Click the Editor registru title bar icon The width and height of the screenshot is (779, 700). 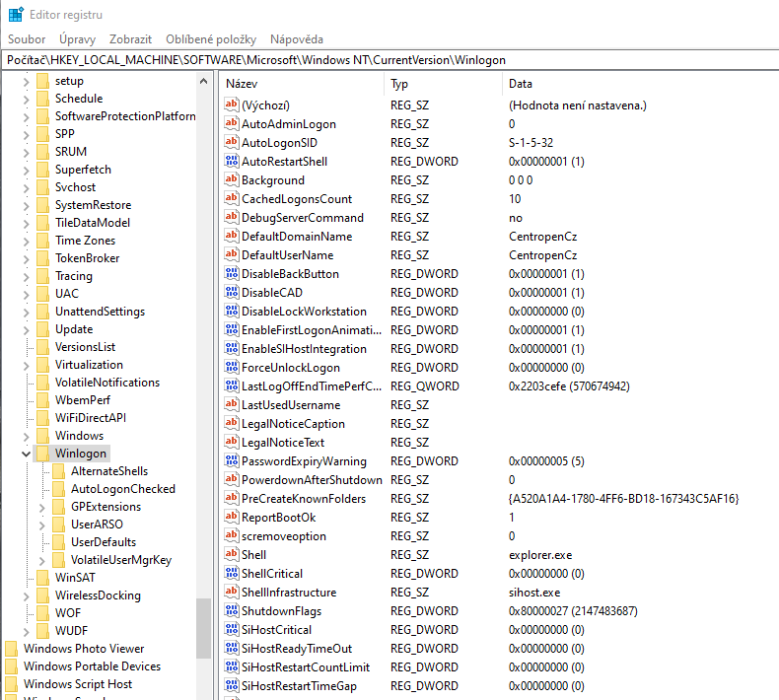coord(16,15)
